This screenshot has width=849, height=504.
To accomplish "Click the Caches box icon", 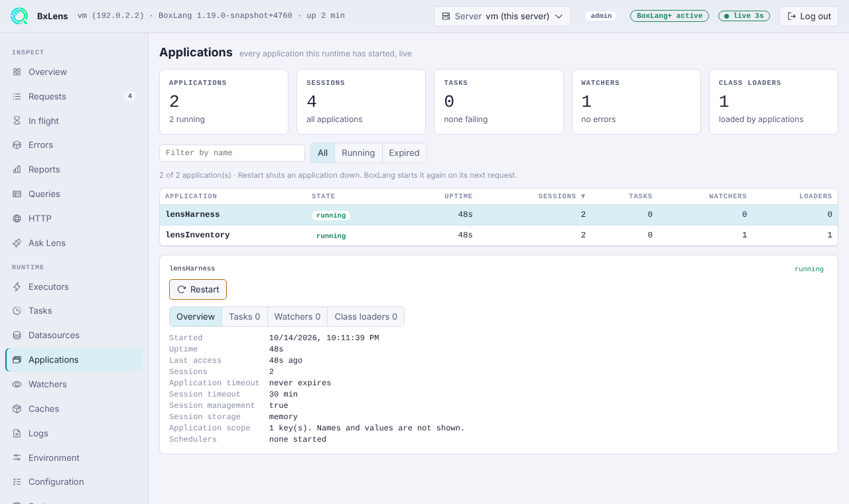I will pos(17,409).
